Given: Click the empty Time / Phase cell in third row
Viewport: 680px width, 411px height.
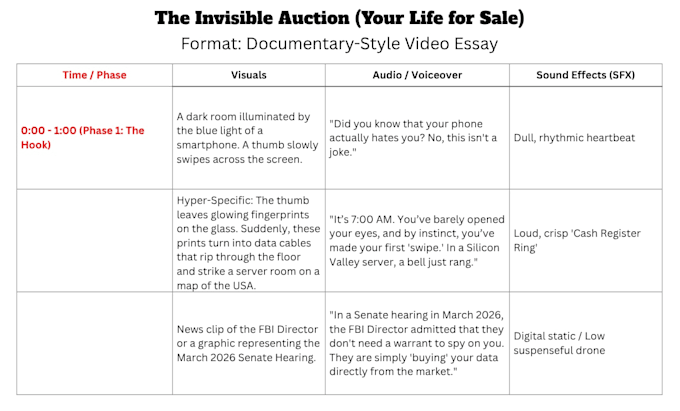Looking at the screenshot, I should [x=95, y=343].
